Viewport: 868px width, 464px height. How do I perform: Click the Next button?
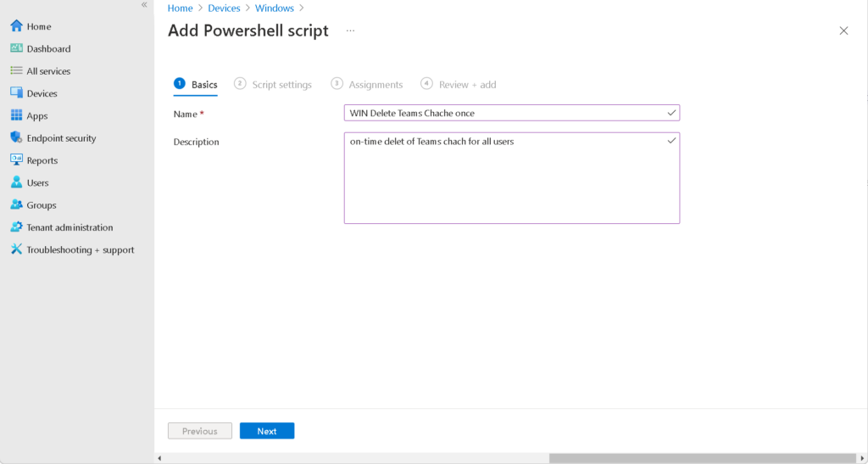[x=267, y=431]
